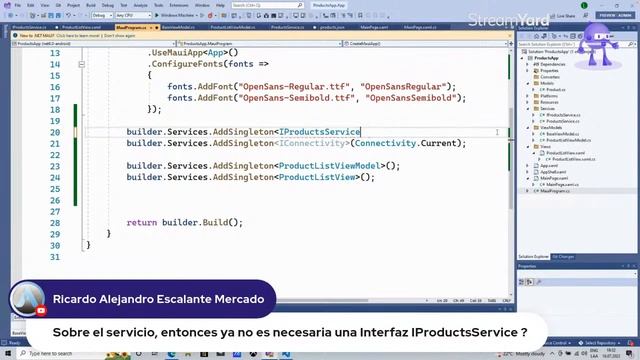Screen dimensions: 640x360
Task: Open the Edit menu
Action: (x=31, y=5)
